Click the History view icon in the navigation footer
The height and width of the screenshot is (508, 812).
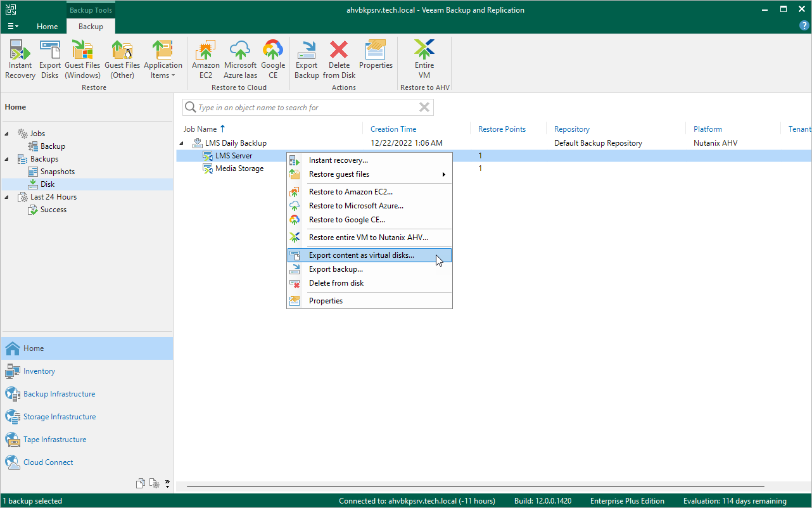point(155,483)
